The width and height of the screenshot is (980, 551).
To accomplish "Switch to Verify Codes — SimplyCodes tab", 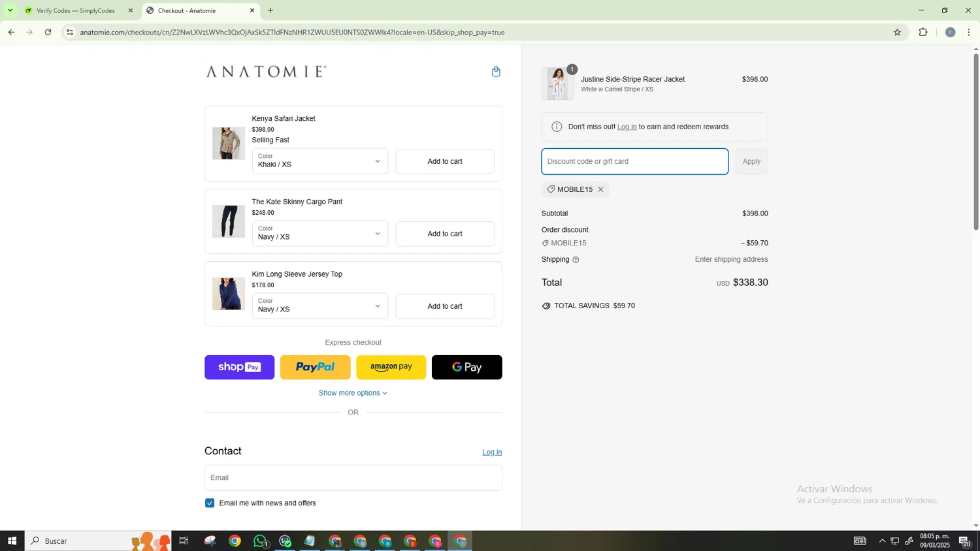I will click(x=75, y=10).
